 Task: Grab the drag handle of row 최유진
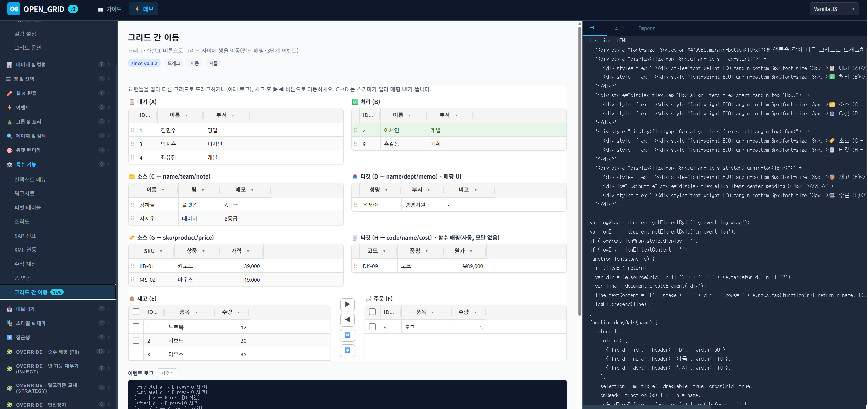click(132, 157)
